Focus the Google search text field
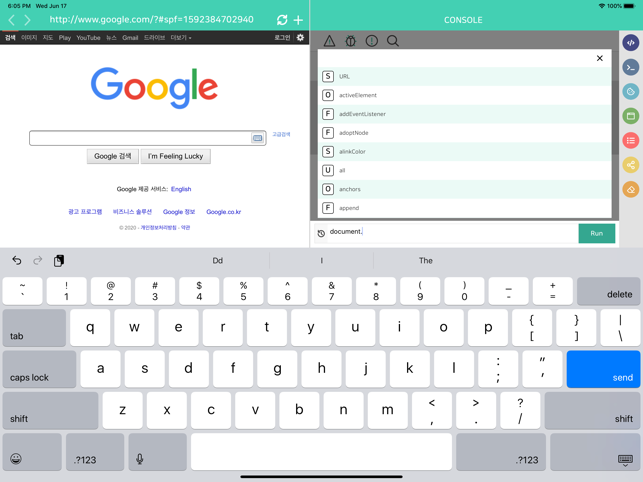This screenshot has width=643, height=482. click(140, 138)
